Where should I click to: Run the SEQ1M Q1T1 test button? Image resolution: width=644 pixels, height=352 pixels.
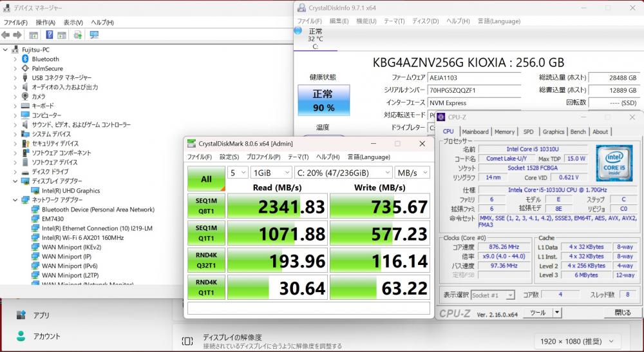pos(206,233)
